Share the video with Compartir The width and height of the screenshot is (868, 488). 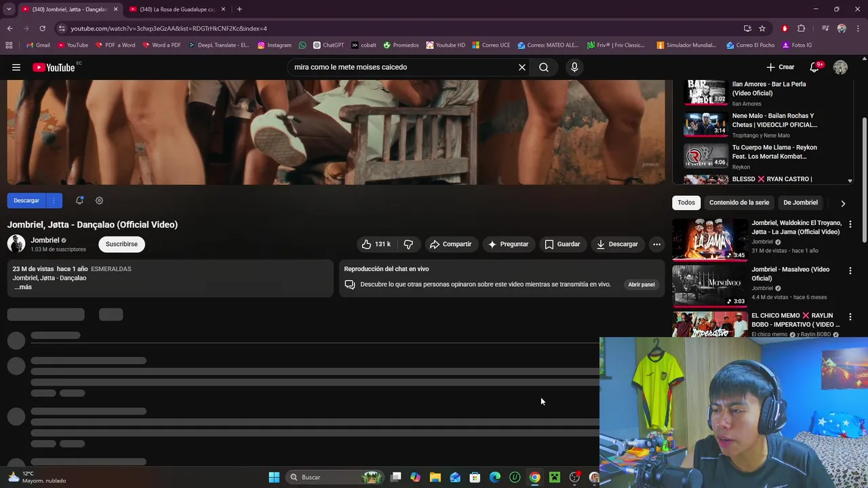[x=450, y=244]
